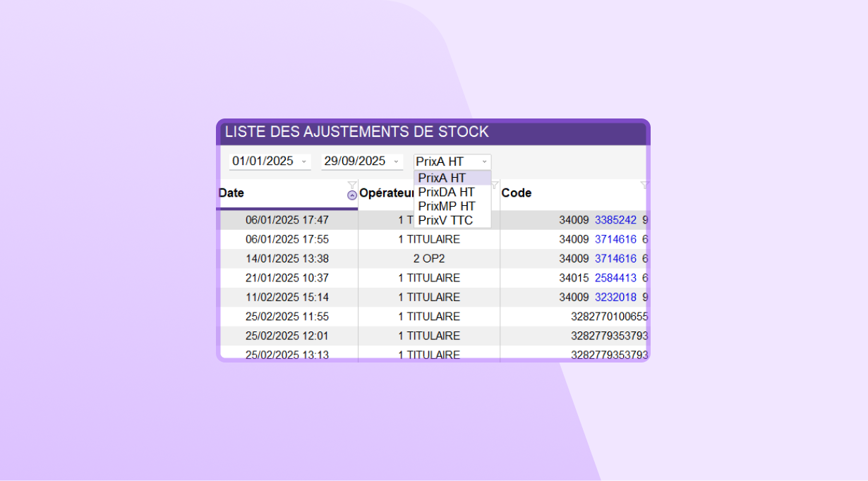Click the filter funnel icon on Opérateur column
This screenshot has height=481, width=868.
[x=495, y=185]
